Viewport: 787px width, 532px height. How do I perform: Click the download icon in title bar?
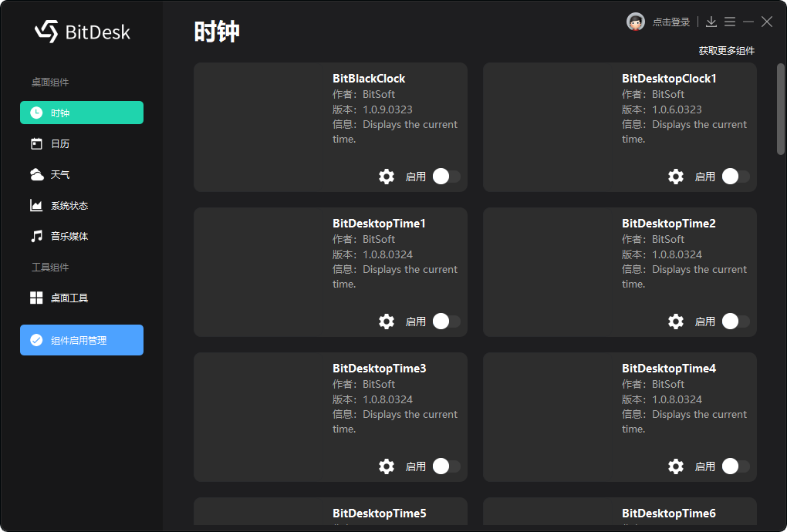[711, 22]
